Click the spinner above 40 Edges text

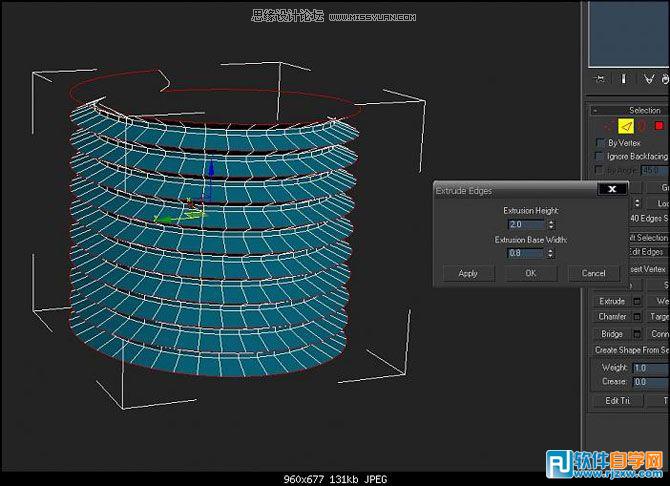click(637, 203)
